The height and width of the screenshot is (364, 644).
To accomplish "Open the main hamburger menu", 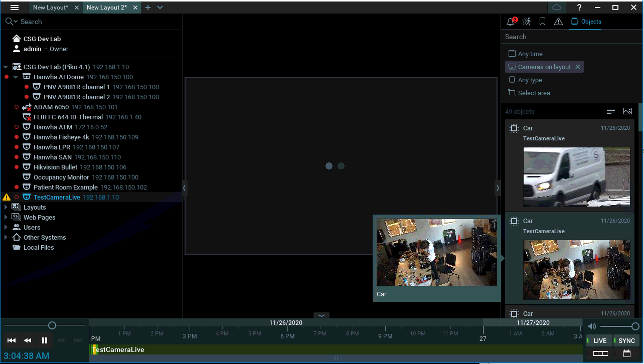I will coord(15,8).
